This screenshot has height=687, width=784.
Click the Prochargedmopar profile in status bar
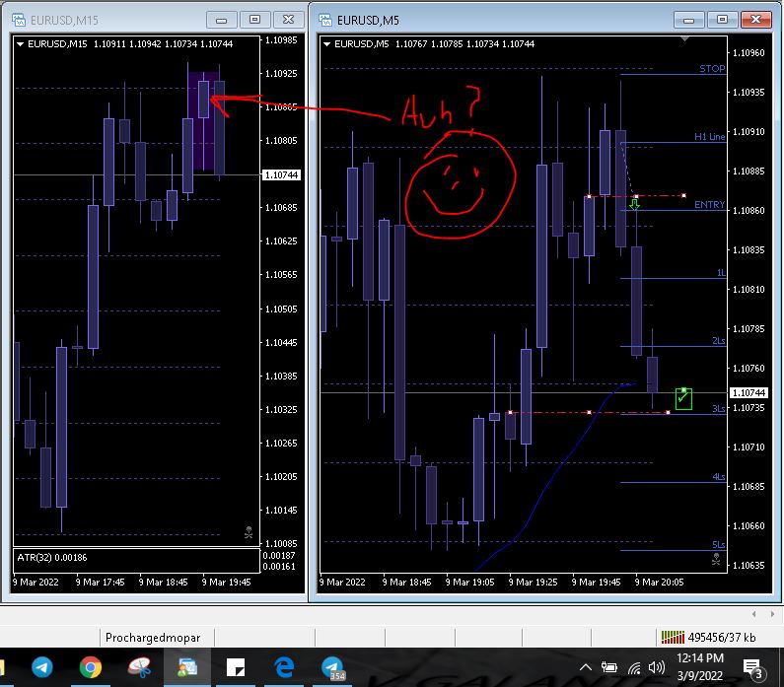(153, 638)
